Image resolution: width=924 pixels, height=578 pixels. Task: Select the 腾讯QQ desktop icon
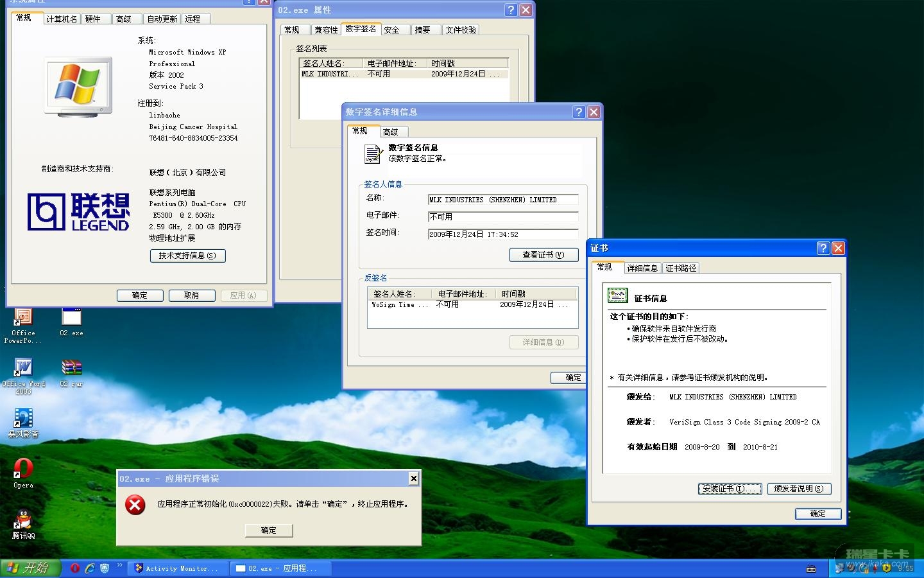(x=23, y=524)
